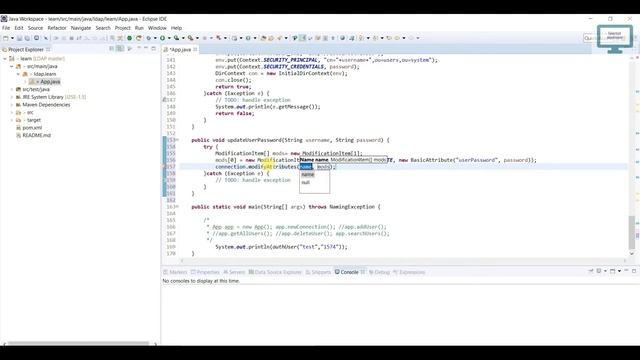
Task: Toggle fold for main method at line 163
Action: click(x=177, y=207)
